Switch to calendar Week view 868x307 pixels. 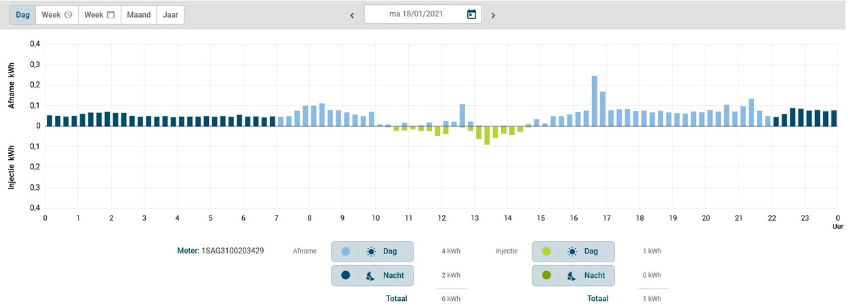(x=100, y=15)
